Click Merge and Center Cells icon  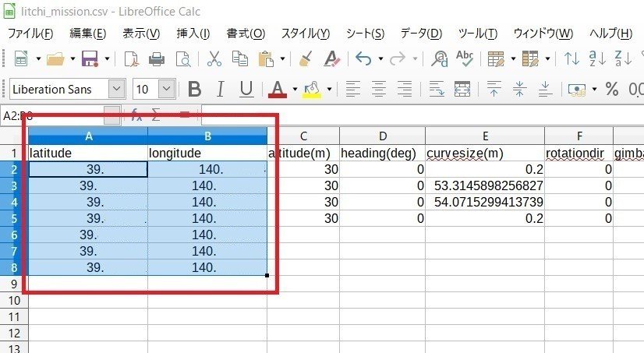(x=462, y=89)
